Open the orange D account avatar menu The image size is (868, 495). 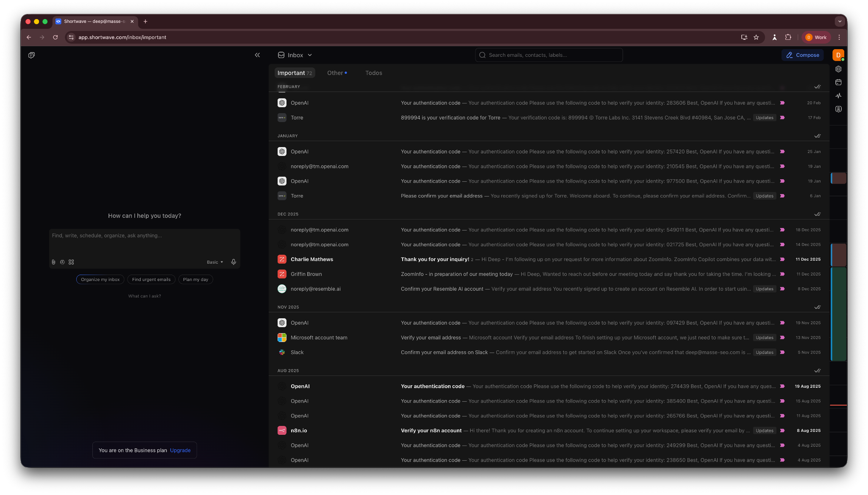pyautogui.click(x=838, y=55)
